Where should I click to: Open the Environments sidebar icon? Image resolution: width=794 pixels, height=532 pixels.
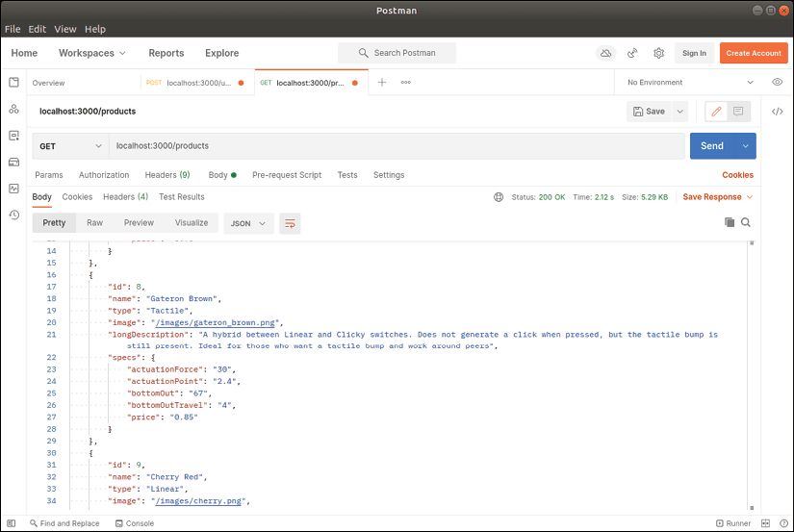pos(13,136)
